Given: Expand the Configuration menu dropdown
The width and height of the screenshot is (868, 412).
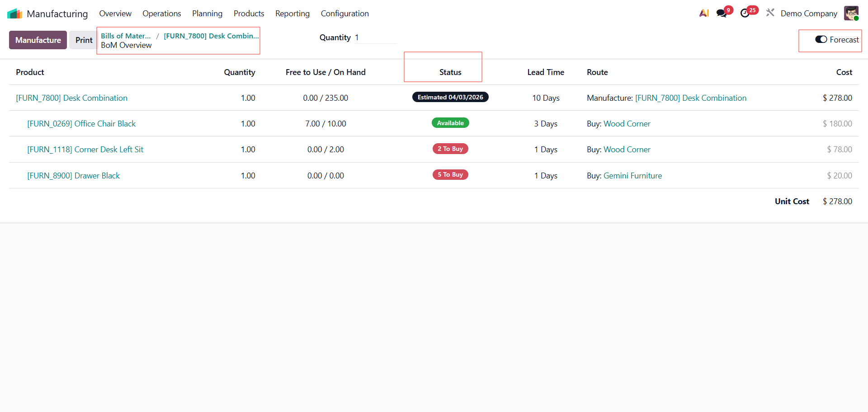Looking at the screenshot, I should 344,14.
